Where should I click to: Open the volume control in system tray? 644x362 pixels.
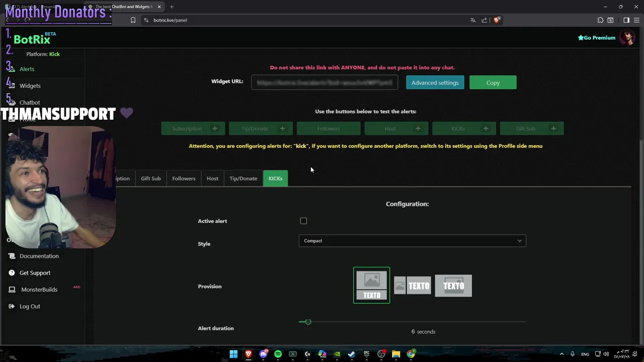tap(606, 354)
